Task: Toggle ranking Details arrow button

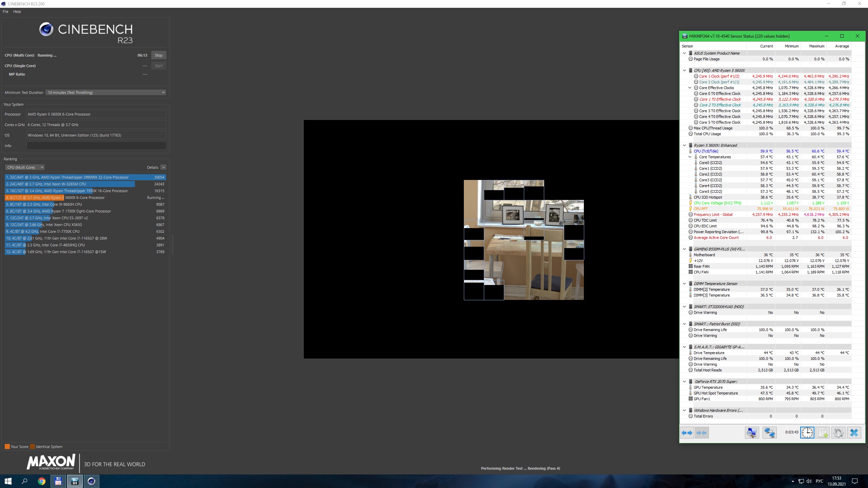Action: pyautogui.click(x=163, y=167)
